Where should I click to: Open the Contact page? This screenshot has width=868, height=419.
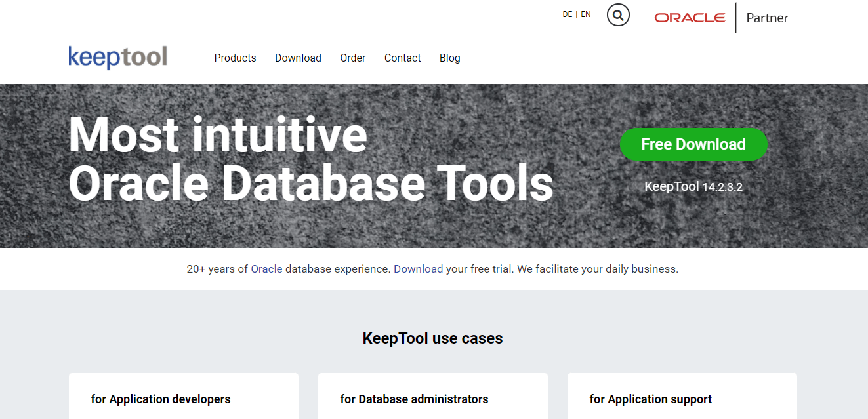[x=403, y=58]
